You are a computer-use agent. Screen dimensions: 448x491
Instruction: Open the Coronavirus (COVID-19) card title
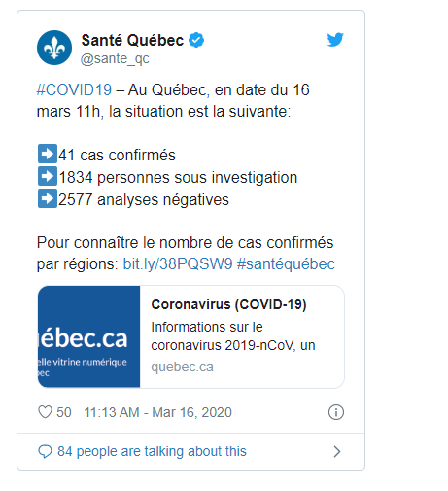[x=228, y=304]
